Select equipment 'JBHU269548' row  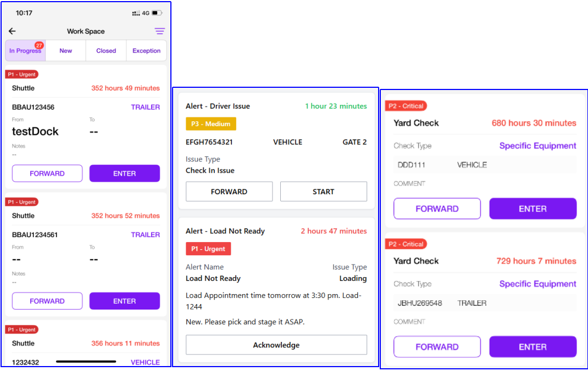[x=485, y=303]
